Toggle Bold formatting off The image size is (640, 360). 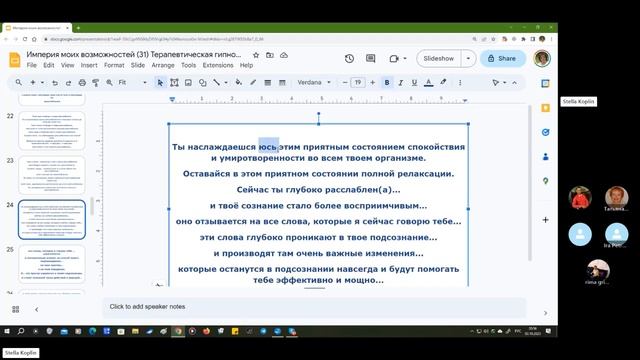pos(387,82)
